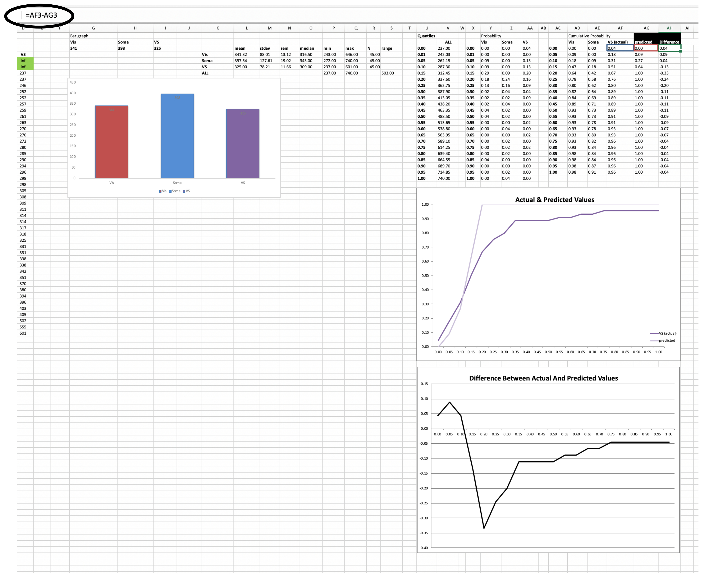Image resolution: width=705 pixels, height=588 pixels.
Task: Click the Soma legend marker under bar chart
Action: 171,191
